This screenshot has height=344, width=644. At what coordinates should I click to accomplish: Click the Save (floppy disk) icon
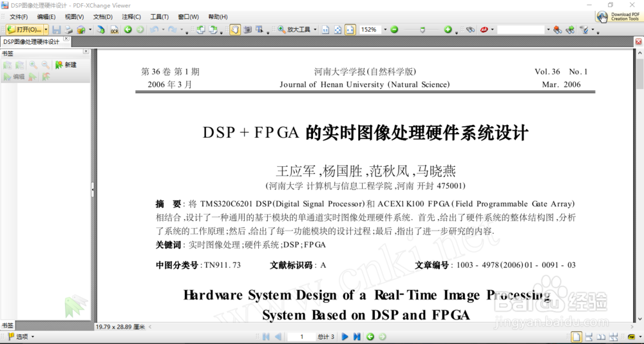[x=56, y=30]
